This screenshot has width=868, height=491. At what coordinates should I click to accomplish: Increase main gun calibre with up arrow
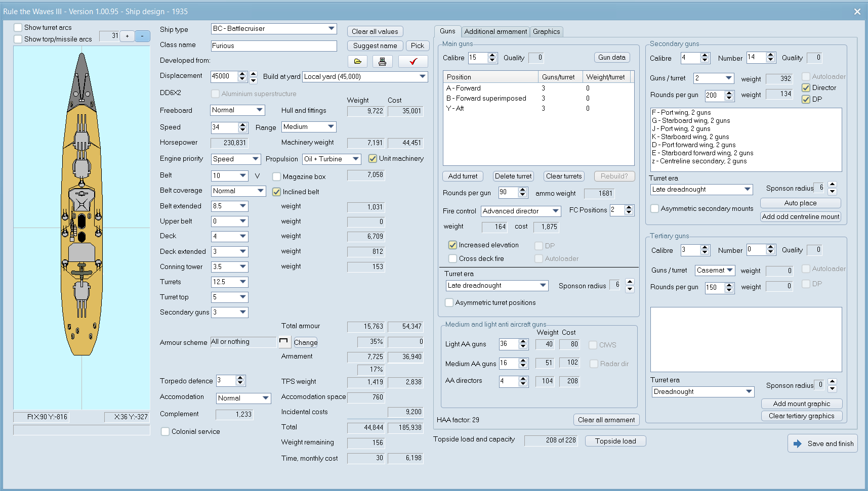[x=492, y=55]
